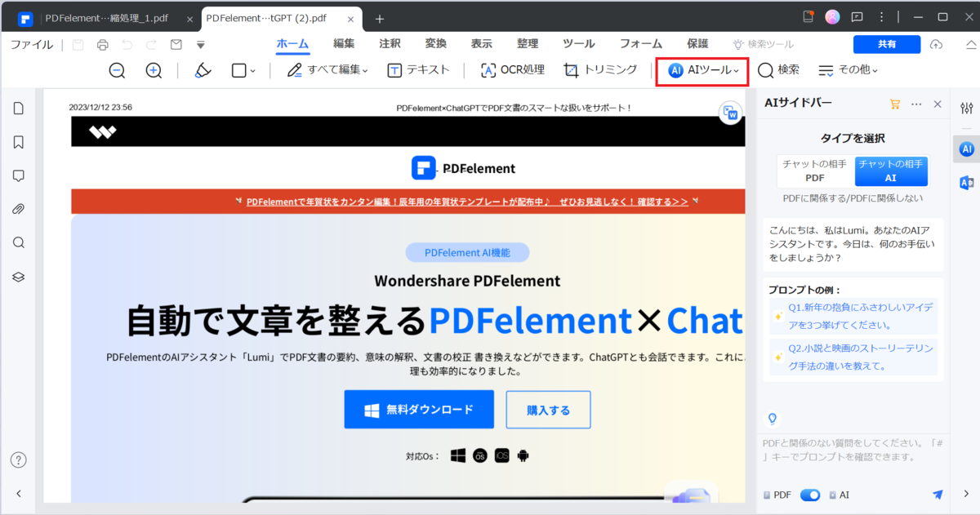Open the bookmarks panel icon

click(x=18, y=142)
